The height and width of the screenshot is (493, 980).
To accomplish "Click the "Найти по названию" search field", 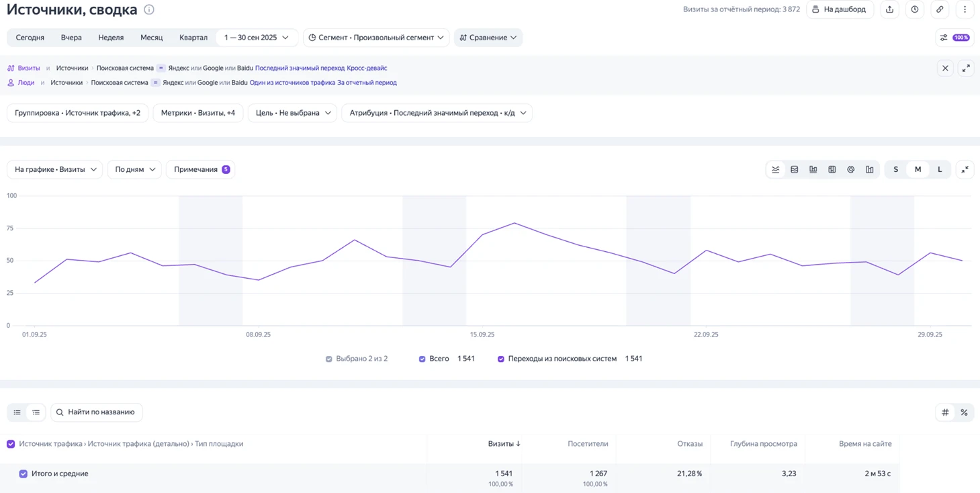I will [97, 412].
